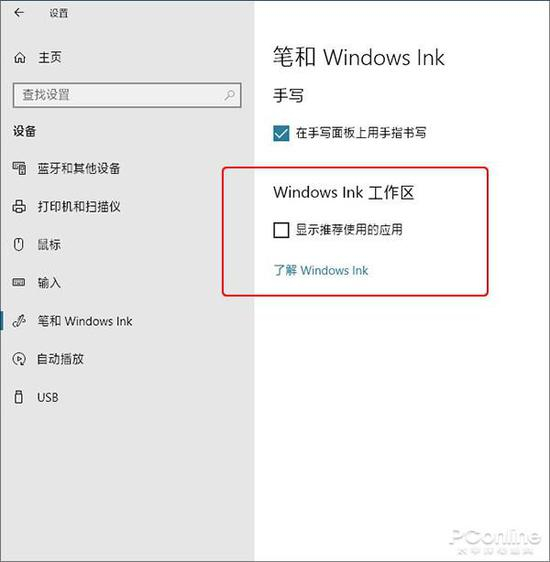The width and height of the screenshot is (550, 562).
Task: Click the home icon beside 主页
Action: click(x=20, y=57)
